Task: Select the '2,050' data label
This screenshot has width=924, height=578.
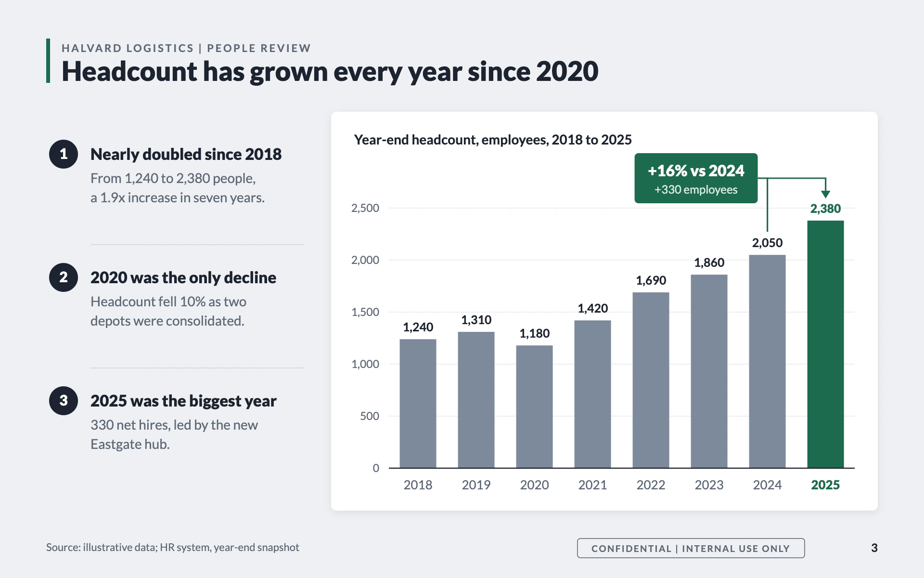Action: coord(767,243)
